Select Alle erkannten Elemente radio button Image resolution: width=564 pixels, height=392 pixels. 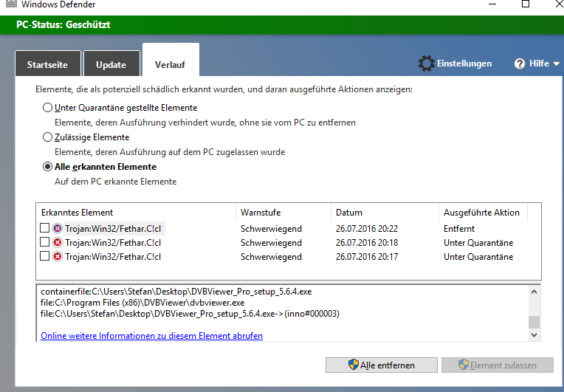coord(48,167)
